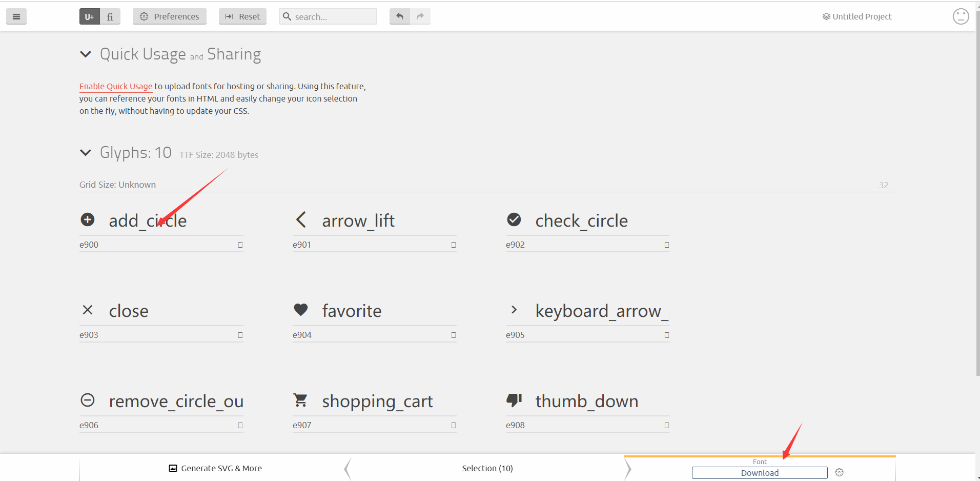
Task: Click the Enable Quick Usage link
Action: tap(116, 86)
